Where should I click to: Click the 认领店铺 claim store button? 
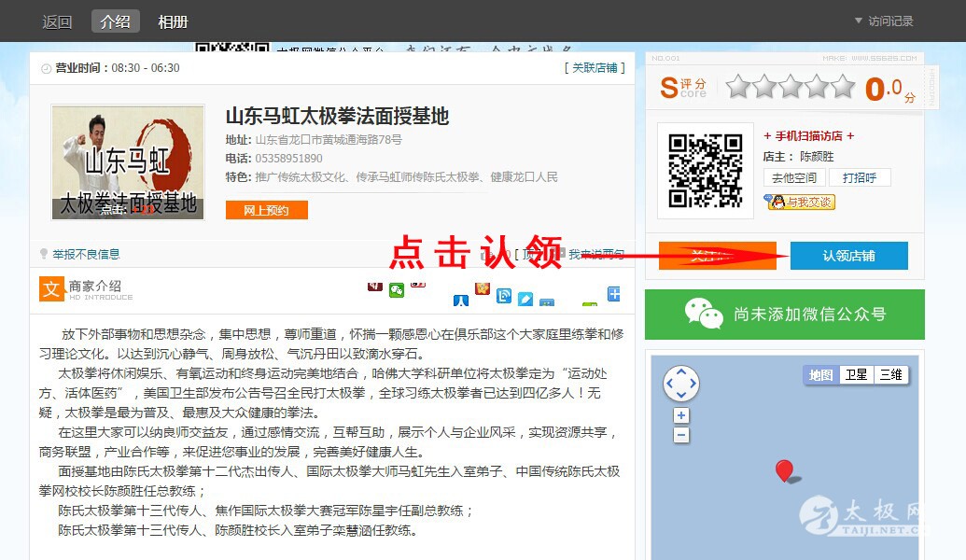[x=848, y=256]
